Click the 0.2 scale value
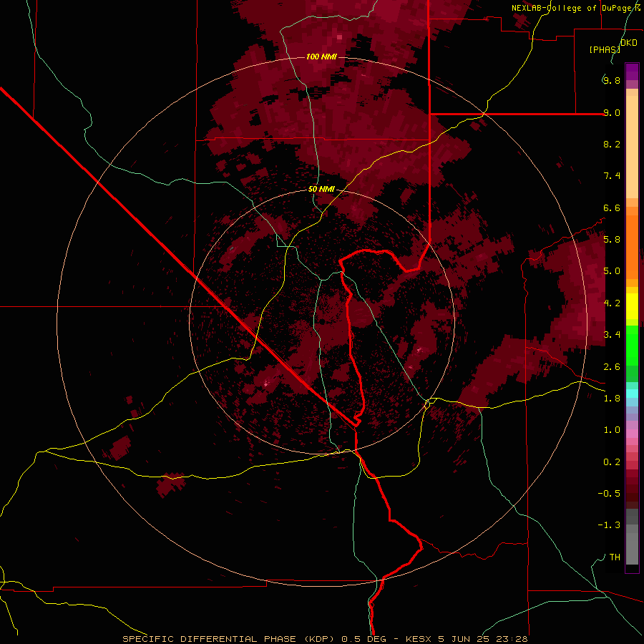The image size is (644, 644). pyautogui.click(x=612, y=462)
